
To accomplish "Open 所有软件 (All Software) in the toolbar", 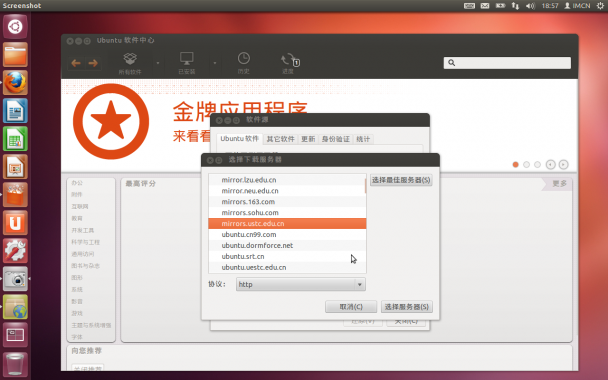I will point(130,63).
